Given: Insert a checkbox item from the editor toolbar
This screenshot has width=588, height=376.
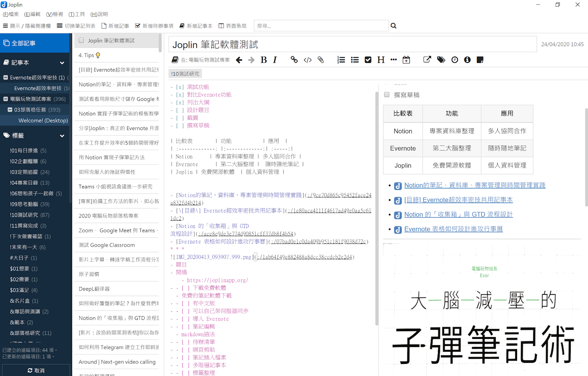Looking at the screenshot, I should coord(368,60).
